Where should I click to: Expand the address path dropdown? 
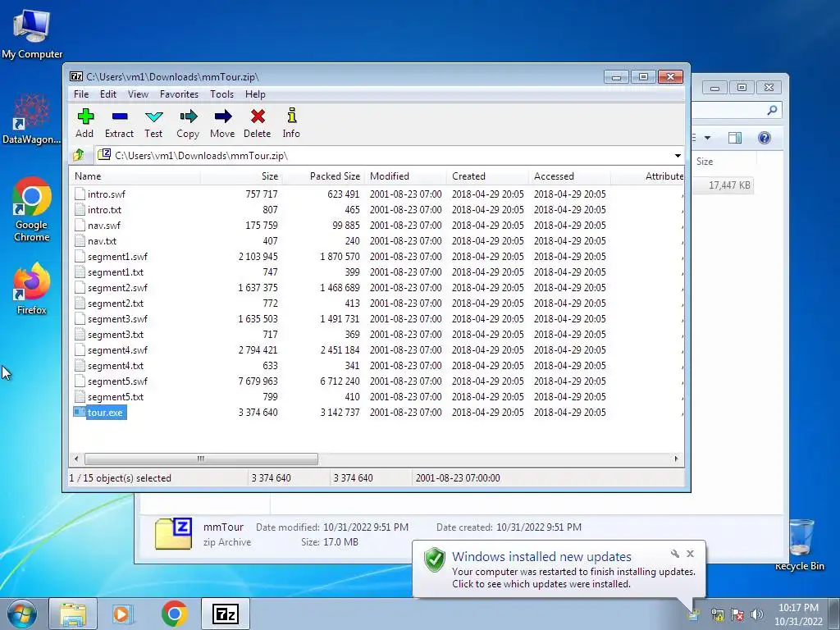point(678,155)
